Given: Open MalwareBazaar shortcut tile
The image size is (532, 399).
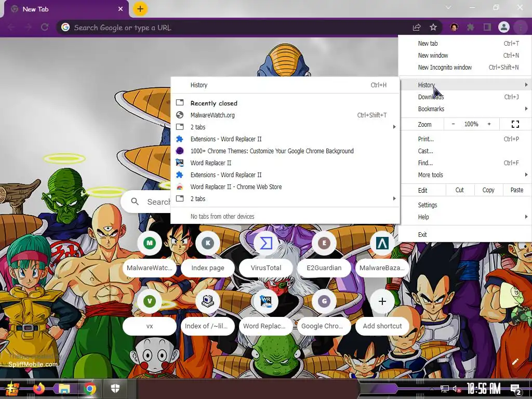Looking at the screenshot, I should click(x=382, y=255).
